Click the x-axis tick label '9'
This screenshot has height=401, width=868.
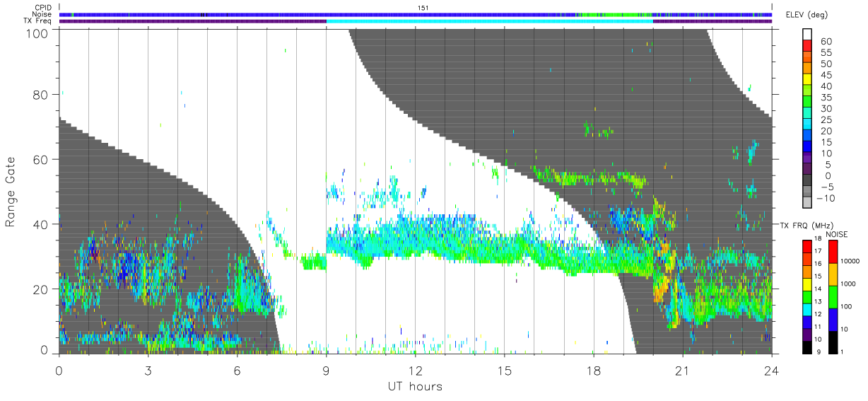(x=327, y=370)
